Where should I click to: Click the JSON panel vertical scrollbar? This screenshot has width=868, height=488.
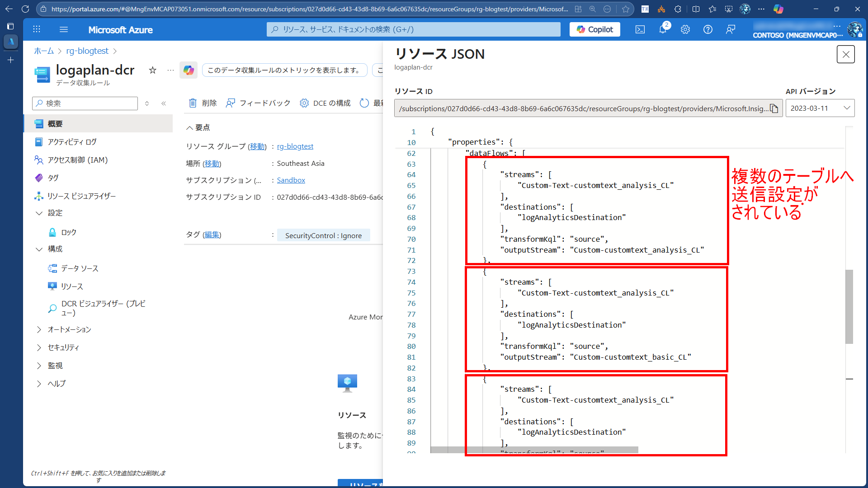click(x=849, y=307)
